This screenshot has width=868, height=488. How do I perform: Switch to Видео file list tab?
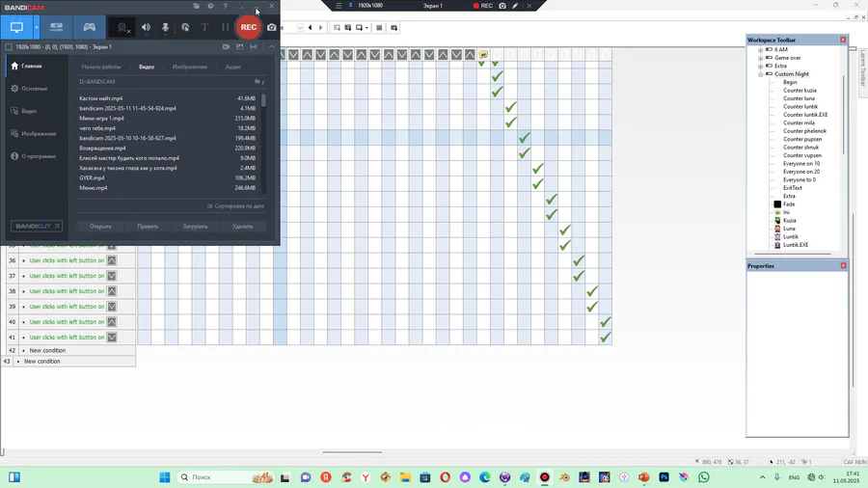pos(147,67)
